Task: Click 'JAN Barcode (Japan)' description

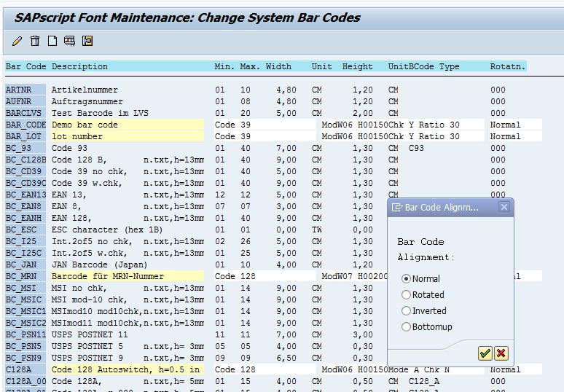Action: [100, 264]
